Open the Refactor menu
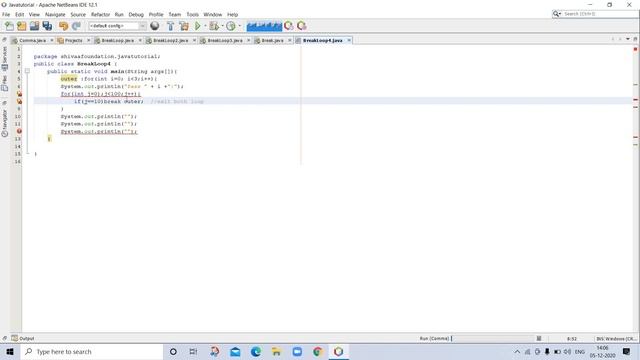The width and height of the screenshot is (640, 360). click(100, 14)
